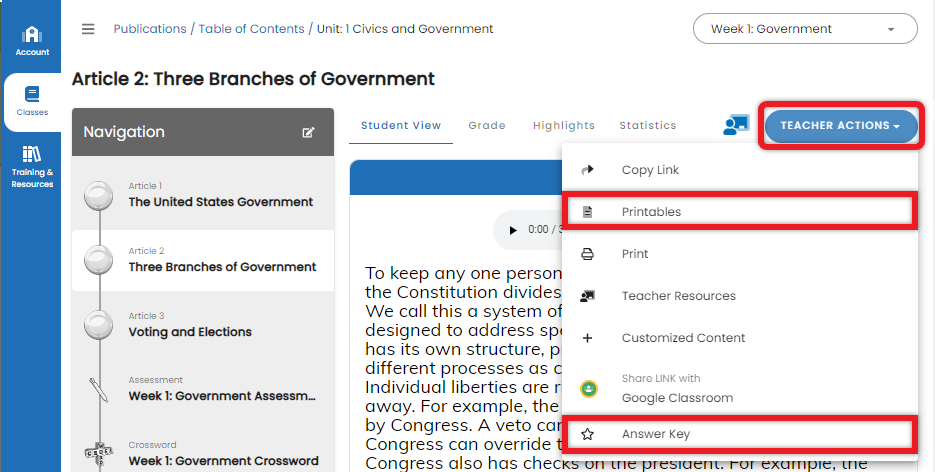The height and width of the screenshot is (472, 935).
Task: Collapse the Teacher Actions dropdown
Action: point(840,126)
